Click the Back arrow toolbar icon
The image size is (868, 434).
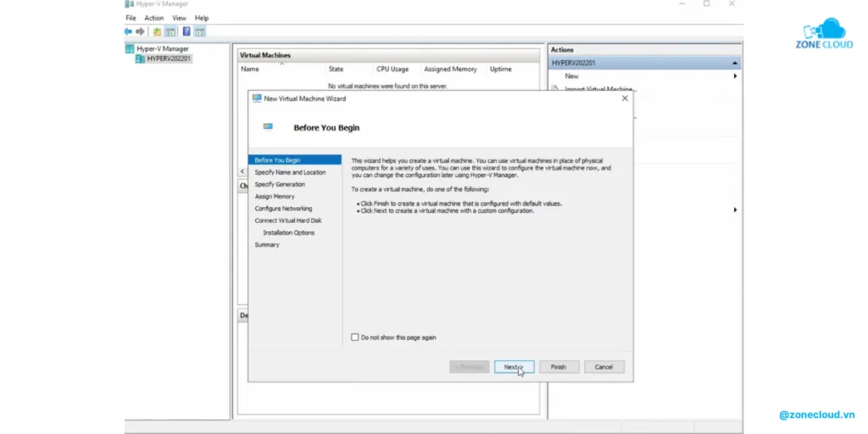(129, 31)
